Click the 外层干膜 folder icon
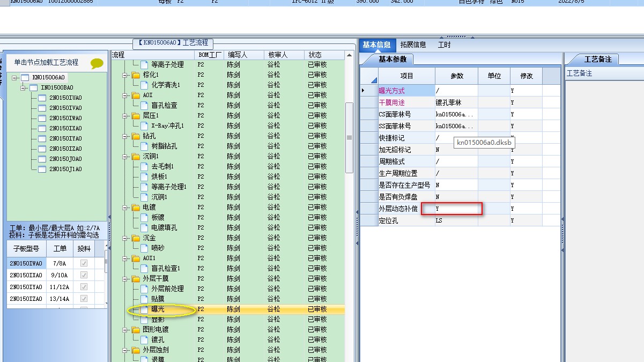 [x=136, y=278]
